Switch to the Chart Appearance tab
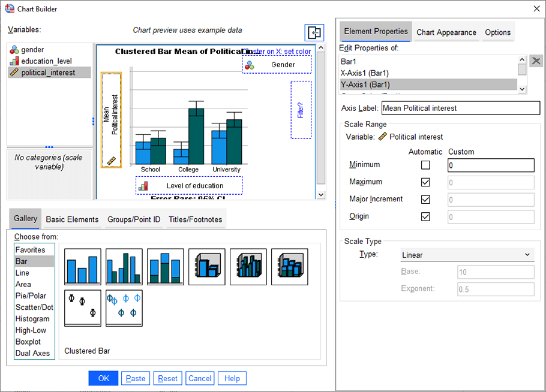The width and height of the screenshot is (546, 392). 446,32
